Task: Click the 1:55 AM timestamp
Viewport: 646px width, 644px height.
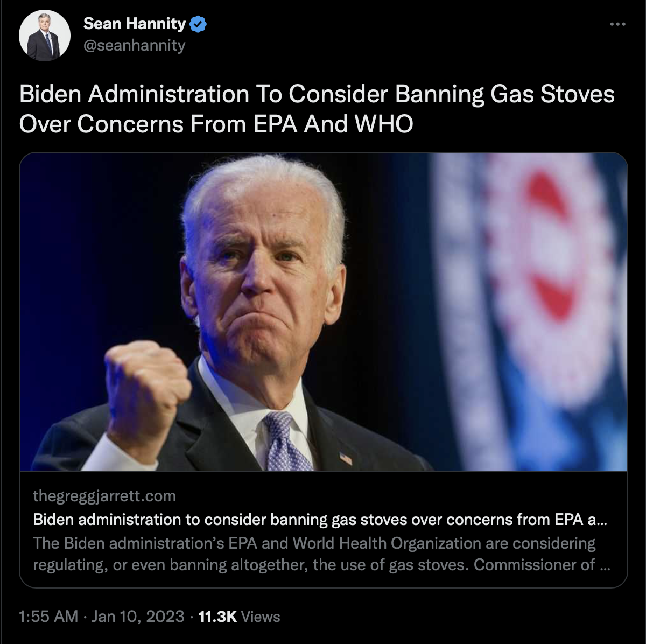Action: (48, 617)
